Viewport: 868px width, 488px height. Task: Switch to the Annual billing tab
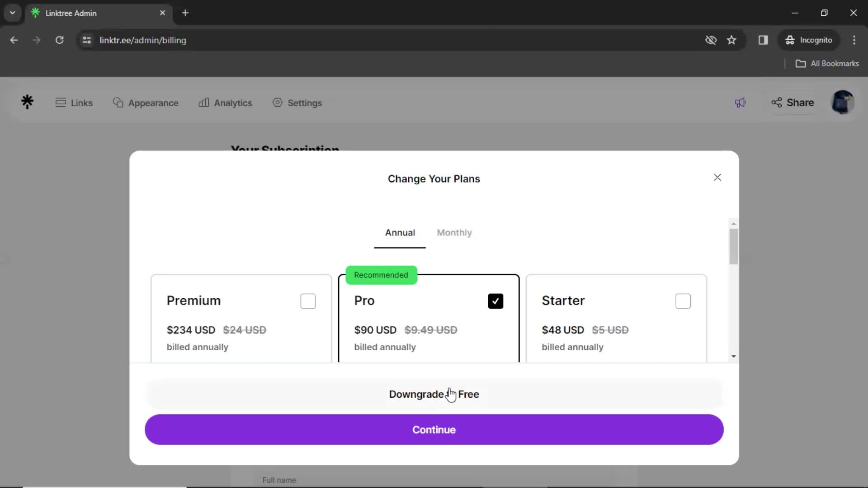click(x=400, y=232)
